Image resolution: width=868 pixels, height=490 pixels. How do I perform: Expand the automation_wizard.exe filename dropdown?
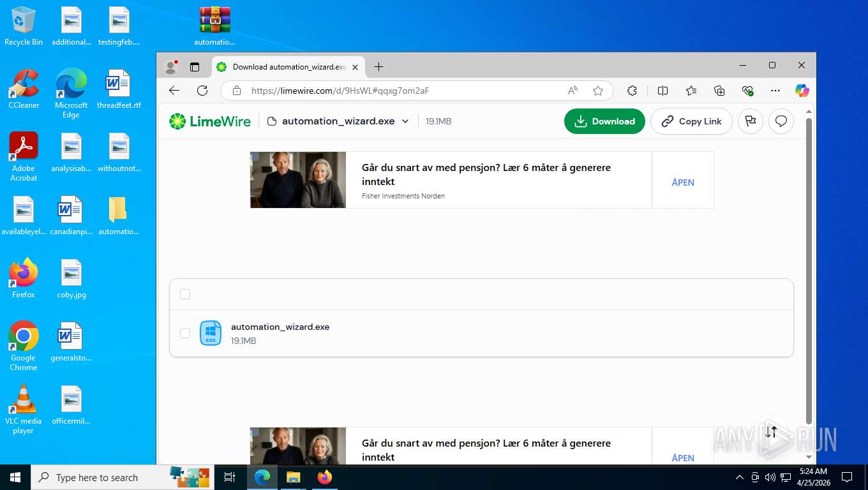pyautogui.click(x=405, y=121)
